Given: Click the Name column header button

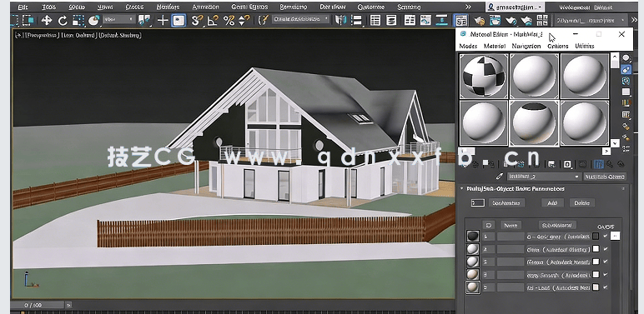Looking at the screenshot, I should click(511, 225).
